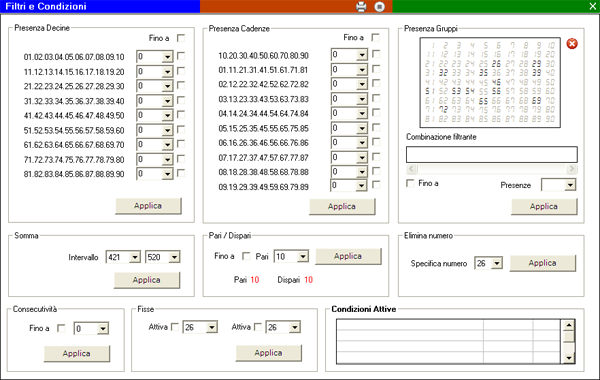Toggle Fino a checkbox in Consecutività
This screenshot has height=380, width=600.
coord(61,328)
